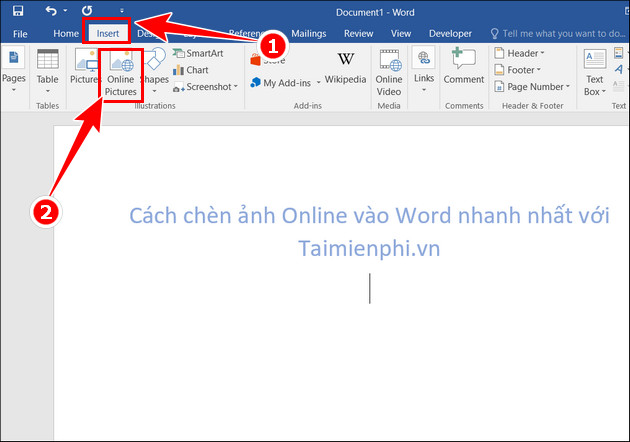Open the View tab
The width and height of the screenshot is (630, 442).
[x=401, y=34]
